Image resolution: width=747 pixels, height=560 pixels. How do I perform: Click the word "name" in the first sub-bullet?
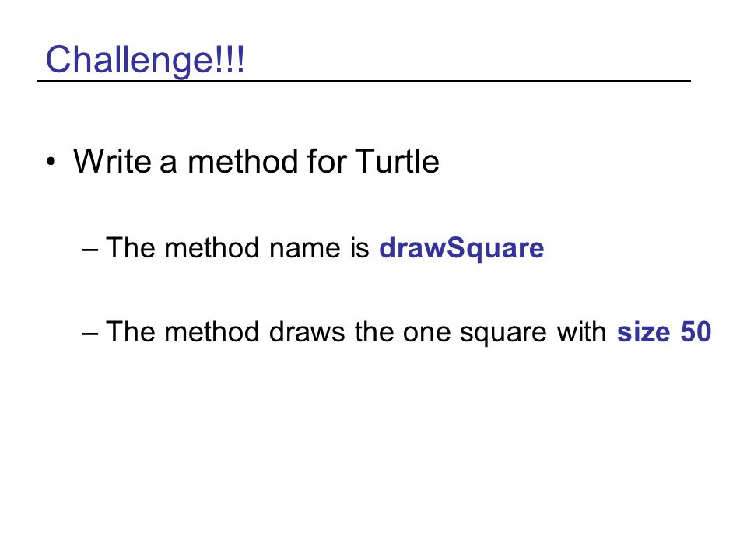pos(304,249)
